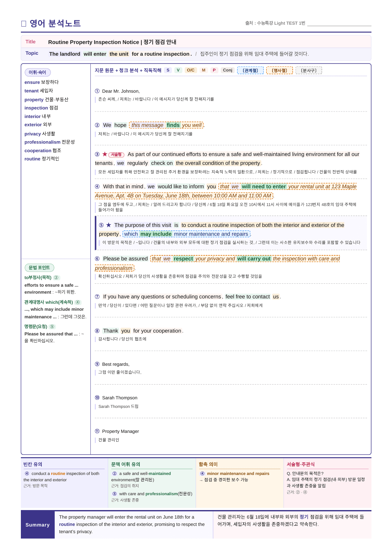Click the orange word routine in 빈칸 유의
Viewport: 392px width, 555px height.
(x=58, y=474)
